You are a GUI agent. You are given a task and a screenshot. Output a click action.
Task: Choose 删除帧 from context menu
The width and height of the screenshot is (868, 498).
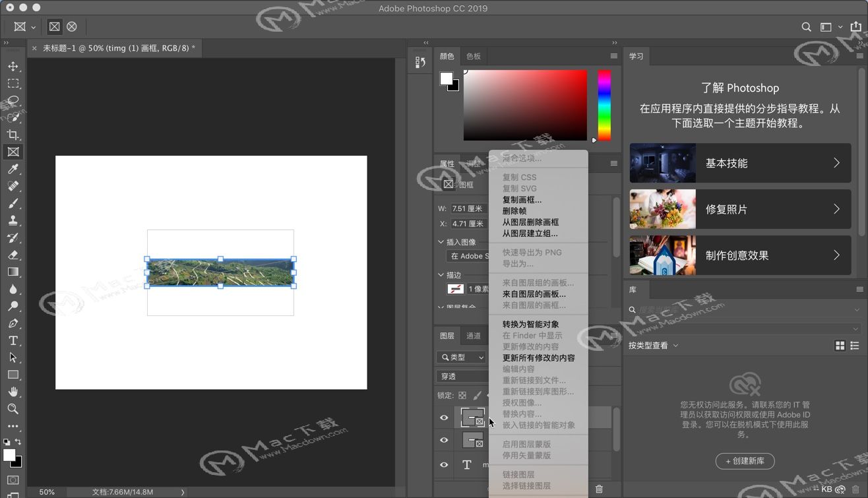click(x=514, y=211)
